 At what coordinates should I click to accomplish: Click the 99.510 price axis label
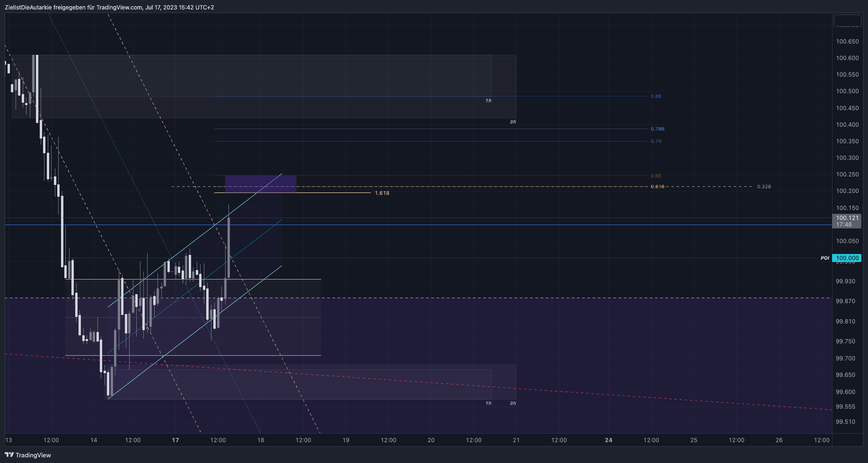coord(845,422)
